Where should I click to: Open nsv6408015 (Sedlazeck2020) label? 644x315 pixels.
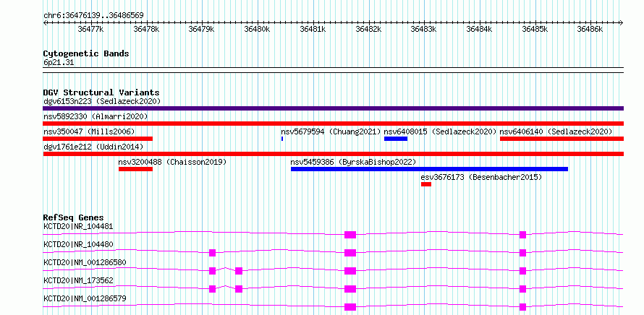[440, 131]
